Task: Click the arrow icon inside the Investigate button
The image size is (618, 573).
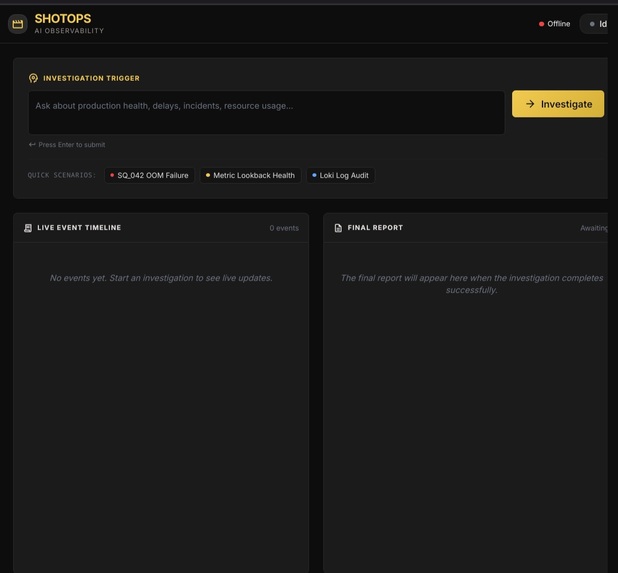Action: (530, 104)
